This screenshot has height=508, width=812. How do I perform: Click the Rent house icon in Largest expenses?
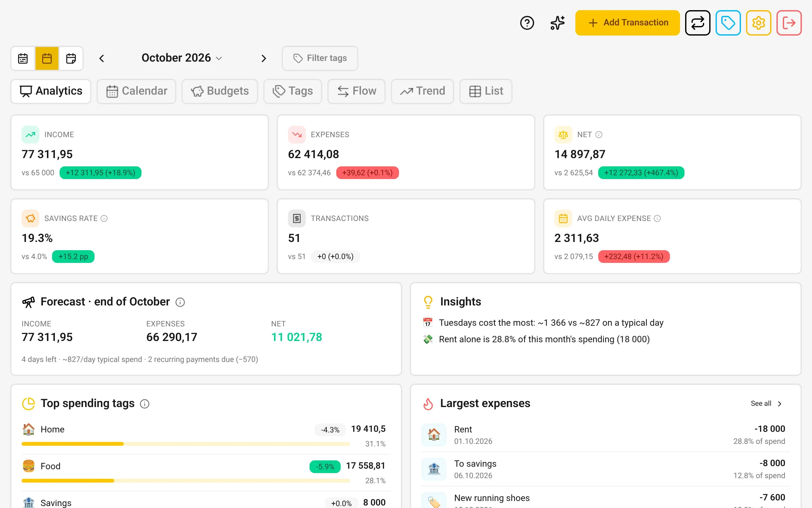coord(434,435)
